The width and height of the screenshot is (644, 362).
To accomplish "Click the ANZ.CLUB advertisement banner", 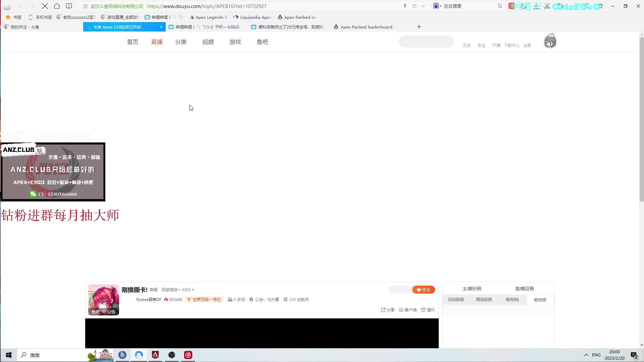I will [53, 172].
